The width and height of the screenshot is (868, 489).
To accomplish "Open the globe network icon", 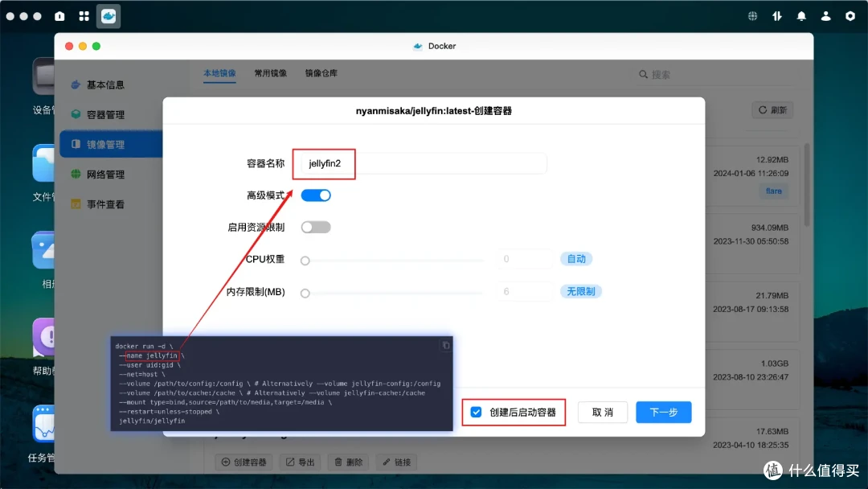I will coord(752,16).
